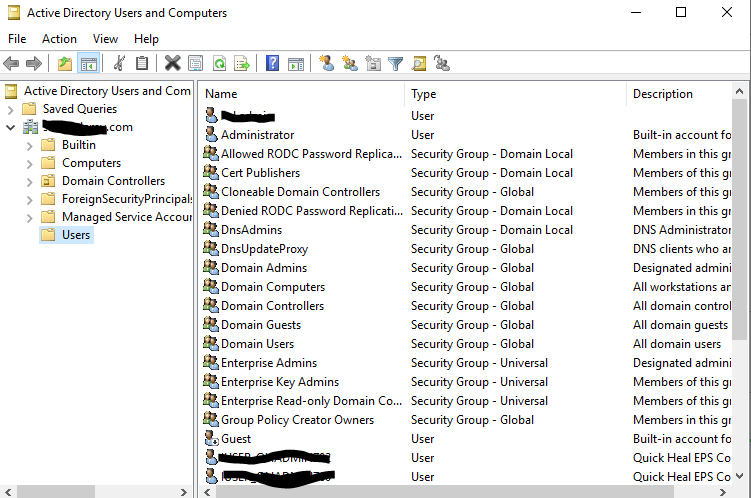Click the Back arrow toolbar icon
Image resolution: width=751 pixels, height=498 pixels.
pyautogui.click(x=11, y=63)
